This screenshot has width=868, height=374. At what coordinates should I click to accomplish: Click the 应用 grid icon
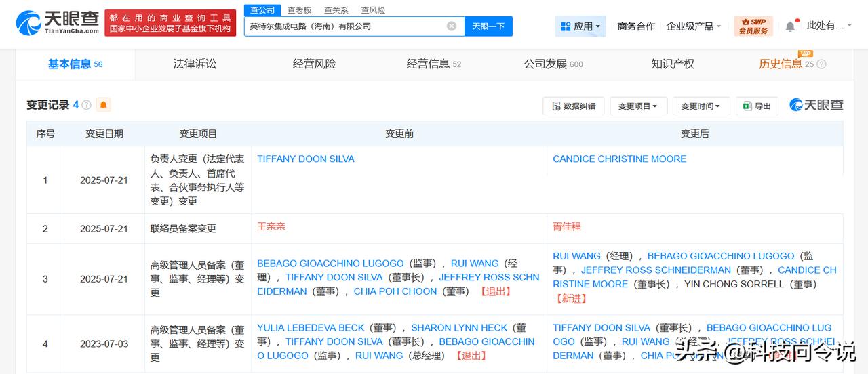coord(566,26)
